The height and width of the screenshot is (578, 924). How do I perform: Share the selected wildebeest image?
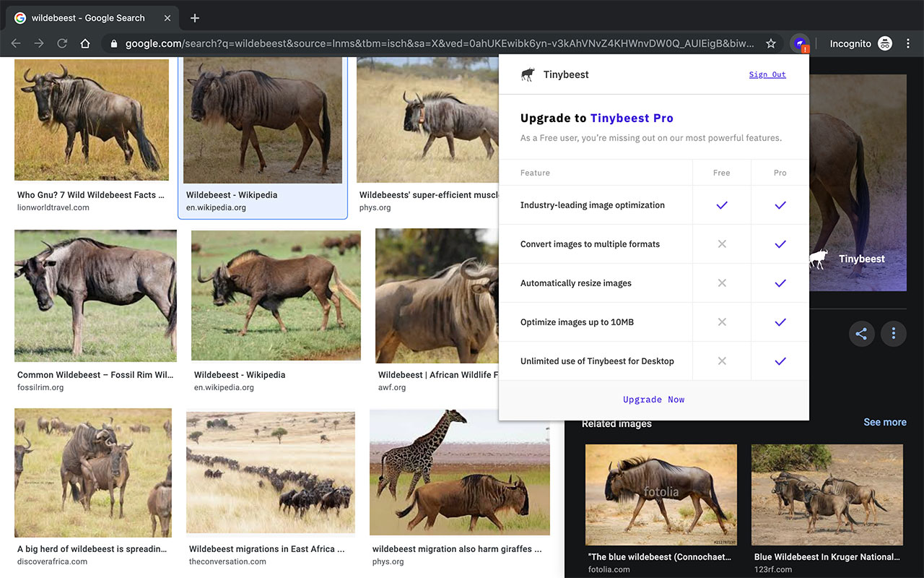860,334
